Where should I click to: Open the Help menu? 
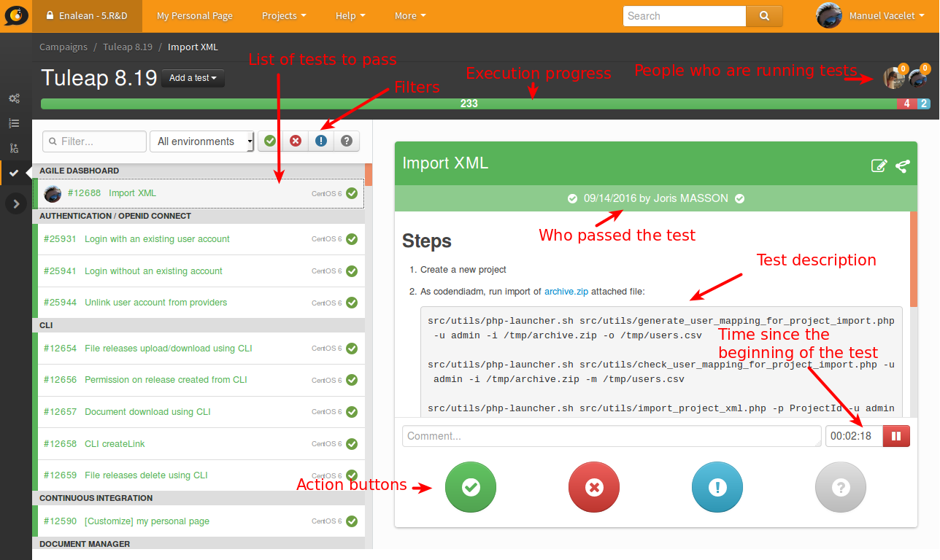pyautogui.click(x=350, y=15)
